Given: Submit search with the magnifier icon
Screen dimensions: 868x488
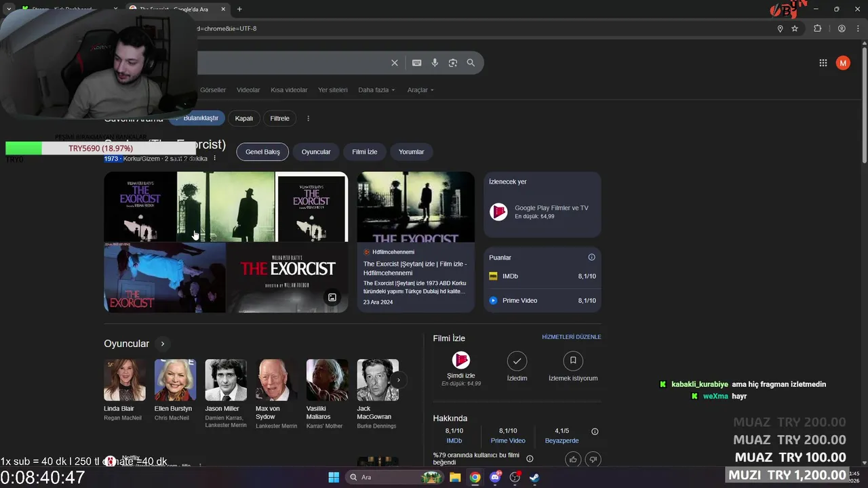Looking at the screenshot, I should tap(471, 63).
